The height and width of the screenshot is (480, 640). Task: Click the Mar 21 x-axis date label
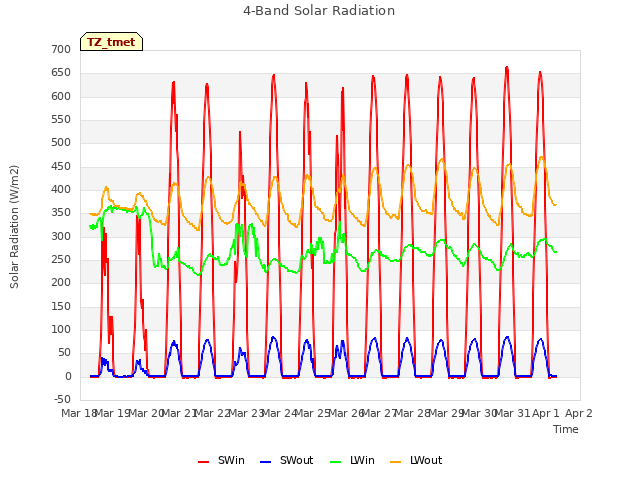tap(179, 413)
